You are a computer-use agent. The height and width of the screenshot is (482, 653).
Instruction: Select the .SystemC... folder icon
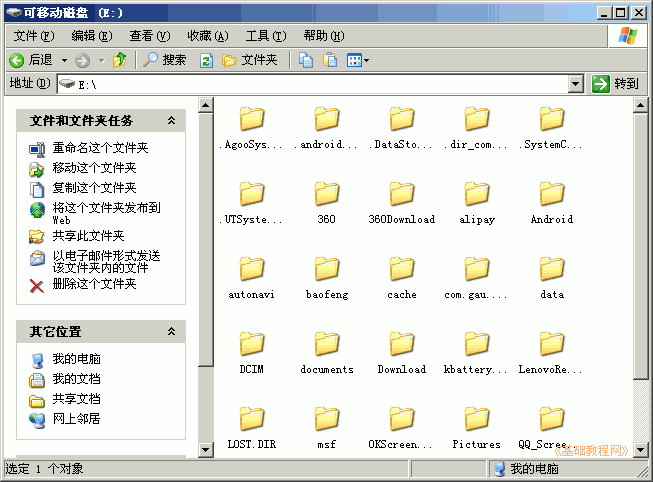tap(551, 119)
